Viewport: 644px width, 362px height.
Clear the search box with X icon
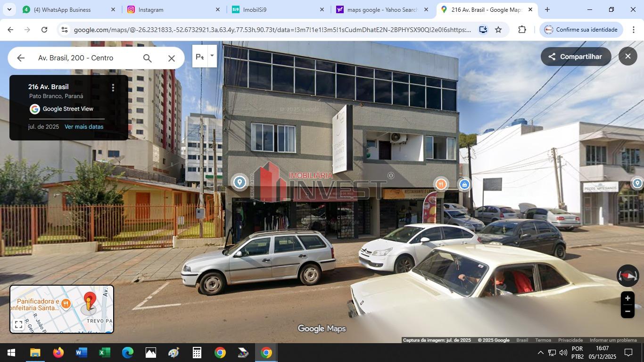click(172, 58)
